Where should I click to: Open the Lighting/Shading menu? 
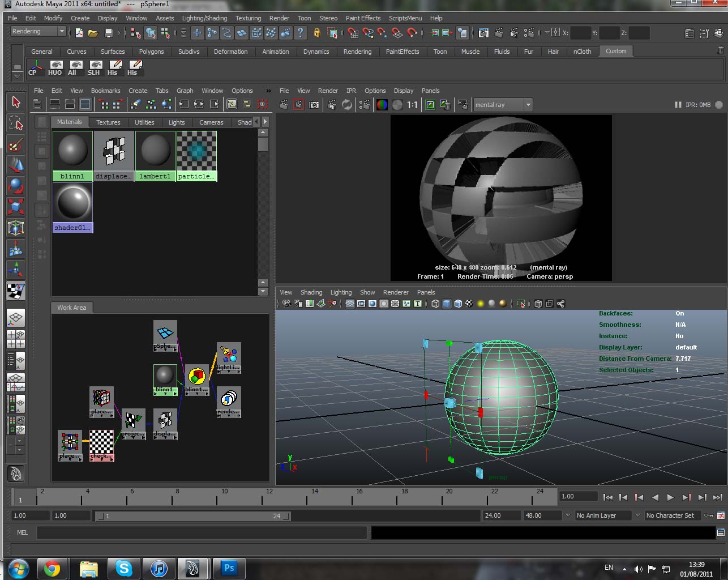click(x=204, y=18)
